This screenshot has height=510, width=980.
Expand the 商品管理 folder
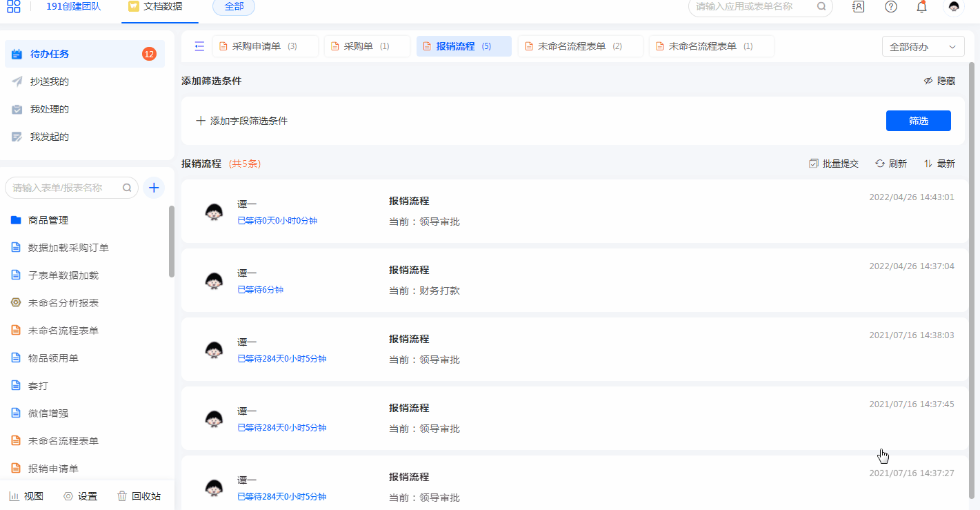tap(48, 220)
